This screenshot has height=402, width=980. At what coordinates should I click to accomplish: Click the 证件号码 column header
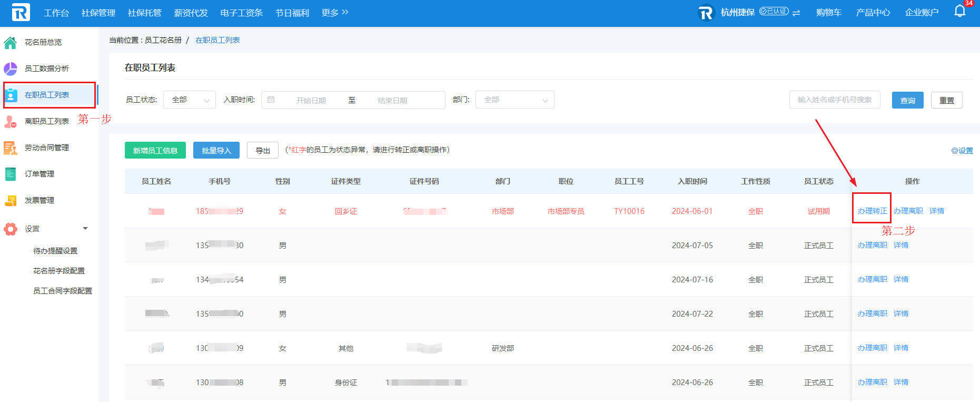424,181
